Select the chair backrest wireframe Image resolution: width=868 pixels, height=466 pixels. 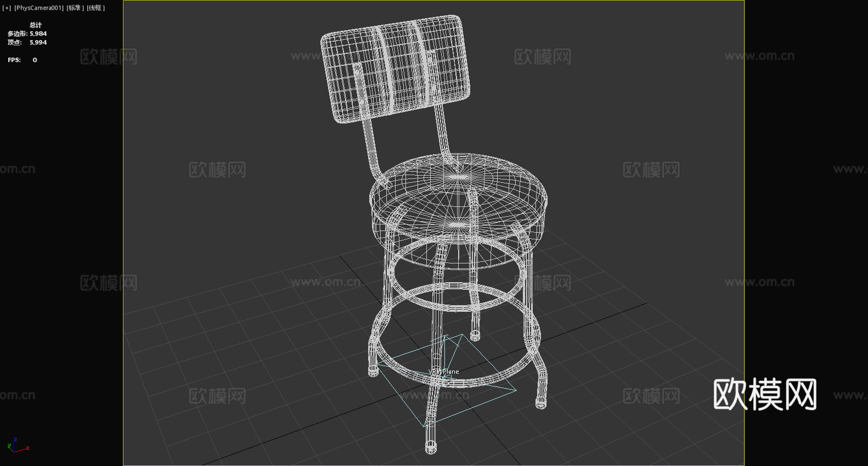(x=395, y=69)
